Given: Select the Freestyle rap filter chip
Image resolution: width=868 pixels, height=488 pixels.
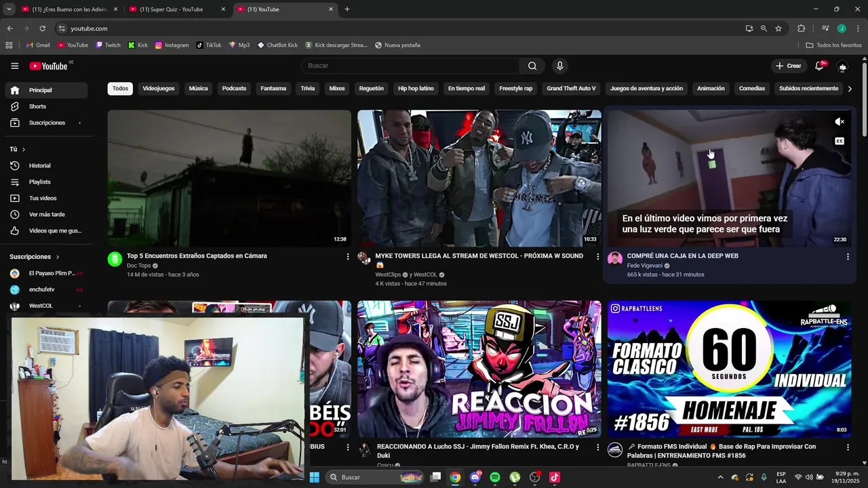Looking at the screenshot, I should tap(516, 89).
